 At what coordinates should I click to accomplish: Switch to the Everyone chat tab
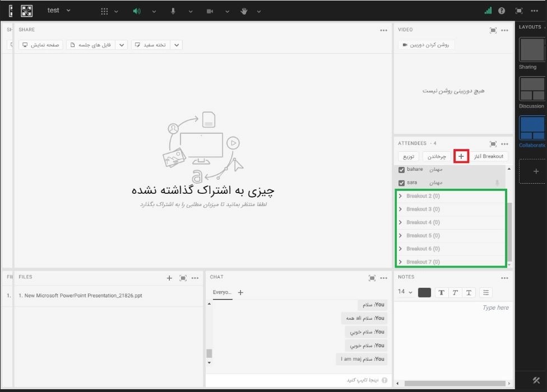tap(222, 292)
